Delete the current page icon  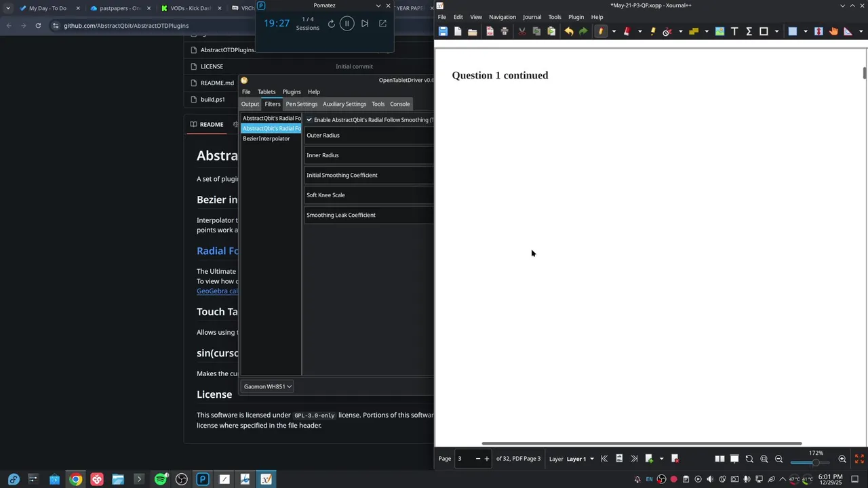click(675, 459)
